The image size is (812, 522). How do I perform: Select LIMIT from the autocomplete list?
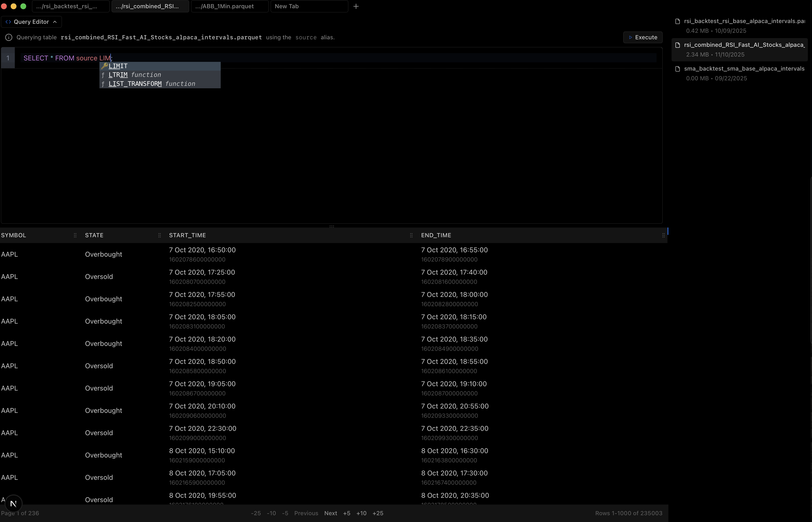point(118,66)
